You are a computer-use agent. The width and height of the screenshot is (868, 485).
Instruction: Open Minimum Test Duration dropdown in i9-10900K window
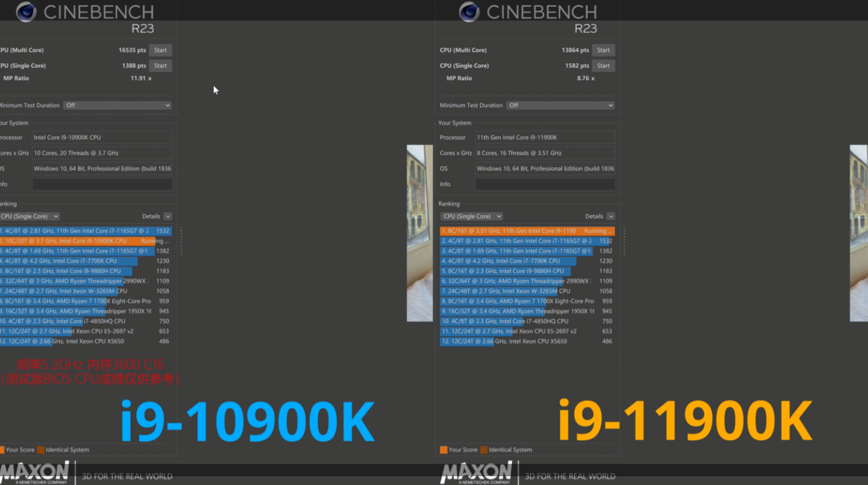(117, 106)
